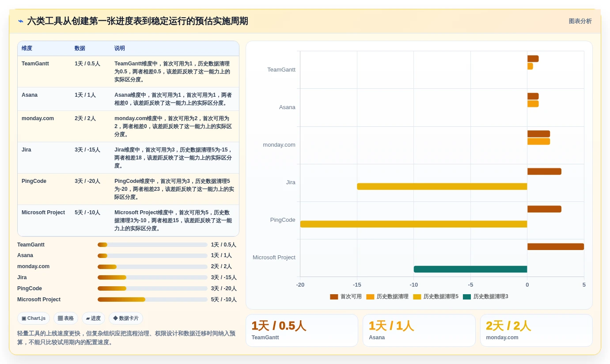
Task: Click the -20 x-axis tick label
Action: (300, 285)
